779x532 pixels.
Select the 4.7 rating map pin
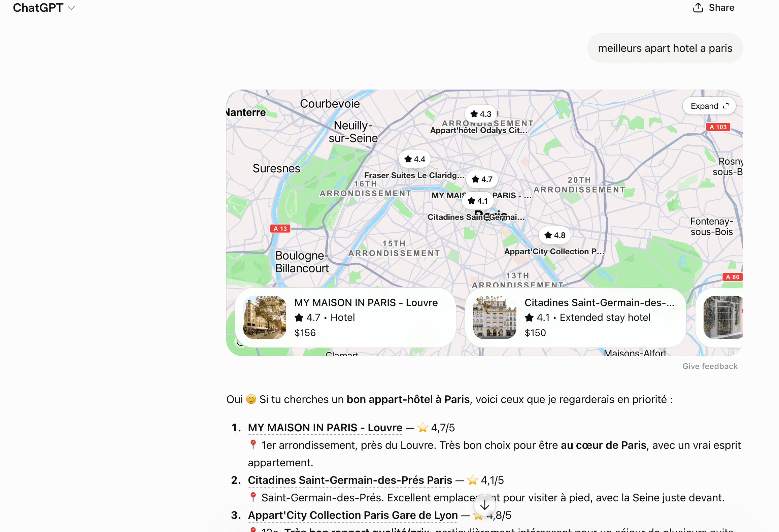click(x=482, y=179)
